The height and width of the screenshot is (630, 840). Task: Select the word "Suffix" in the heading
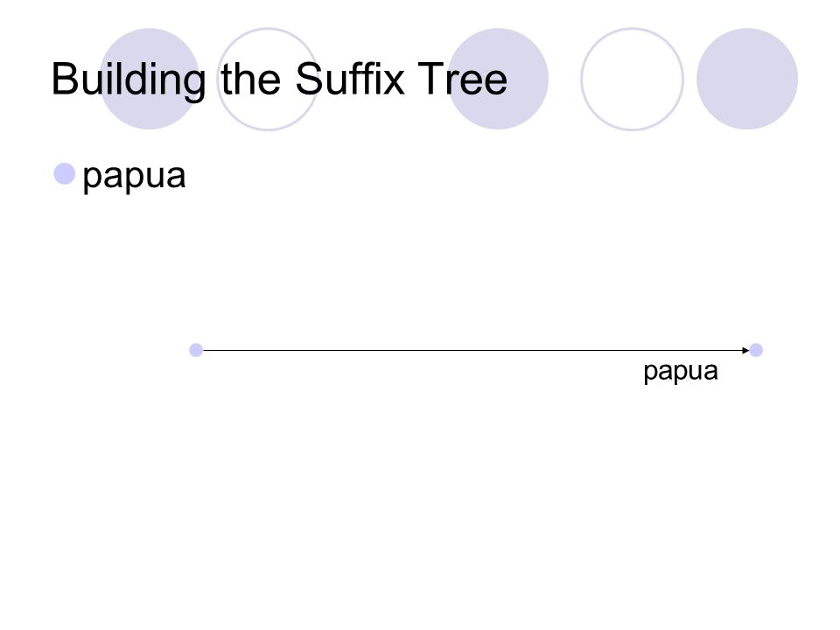(350, 79)
